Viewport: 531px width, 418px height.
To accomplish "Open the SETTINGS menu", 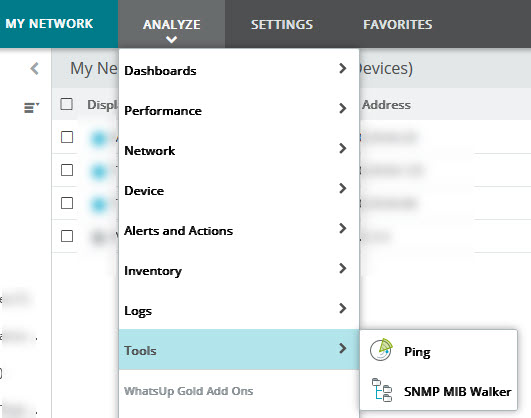I will click(282, 24).
